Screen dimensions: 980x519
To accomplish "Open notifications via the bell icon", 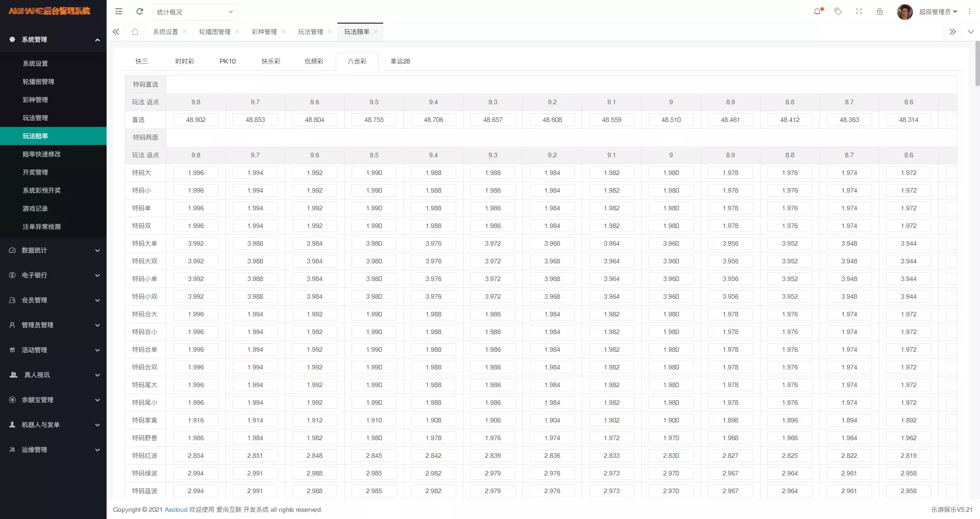I will coord(817,11).
